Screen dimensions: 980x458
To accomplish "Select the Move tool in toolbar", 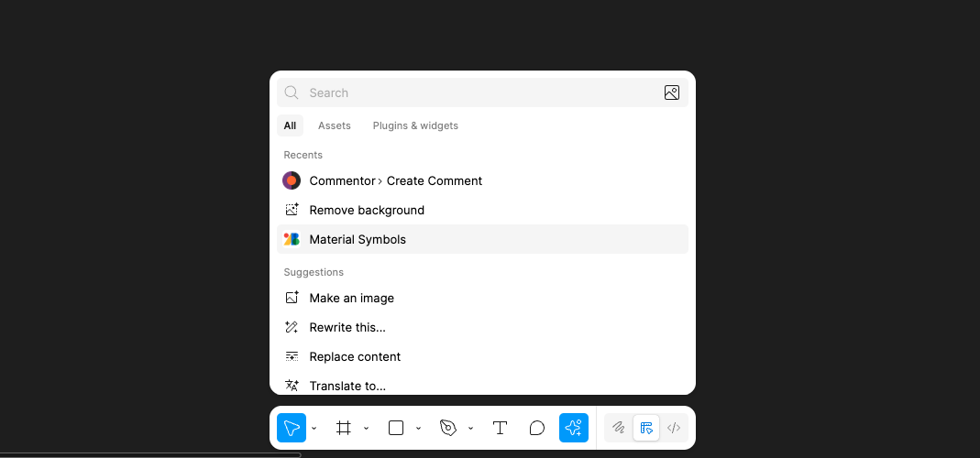I will pyautogui.click(x=292, y=428).
